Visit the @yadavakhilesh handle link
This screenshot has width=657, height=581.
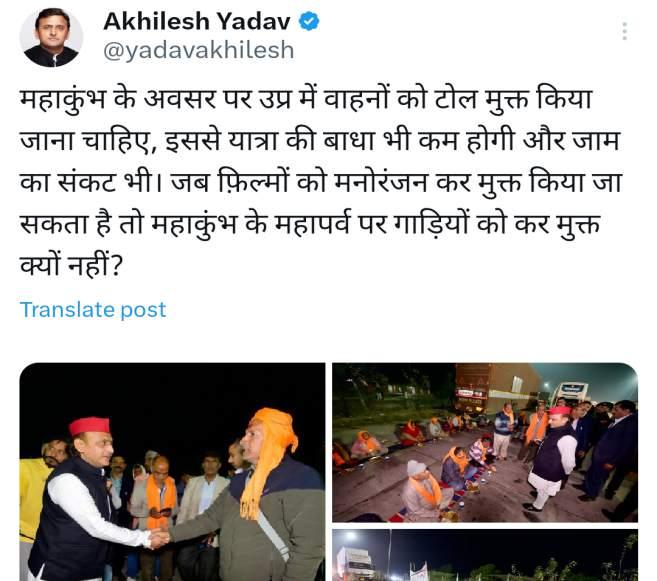pos(199,50)
